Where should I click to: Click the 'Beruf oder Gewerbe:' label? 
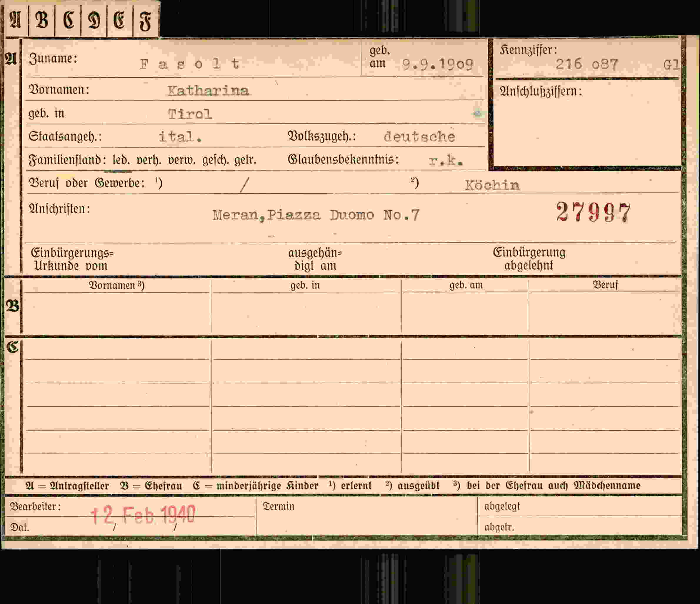click(x=87, y=183)
